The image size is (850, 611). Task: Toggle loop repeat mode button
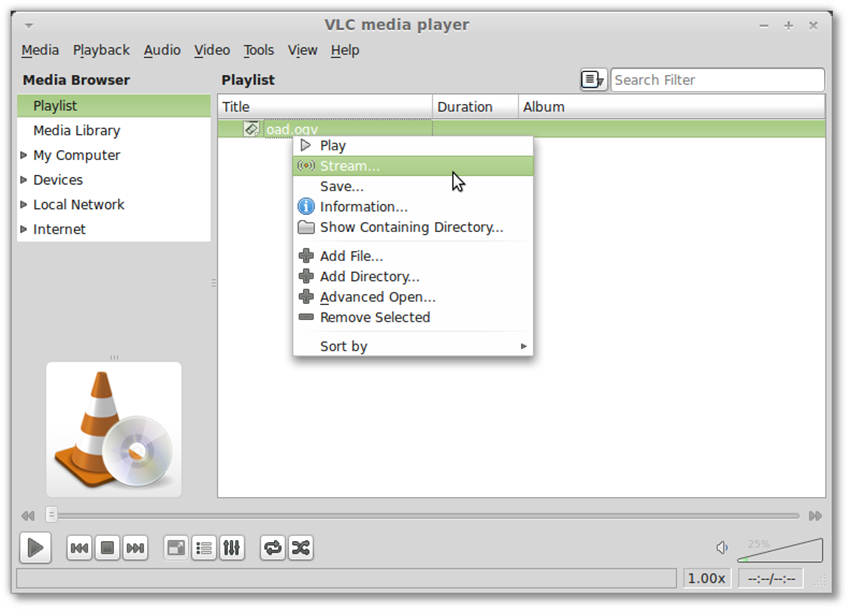point(273,548)
